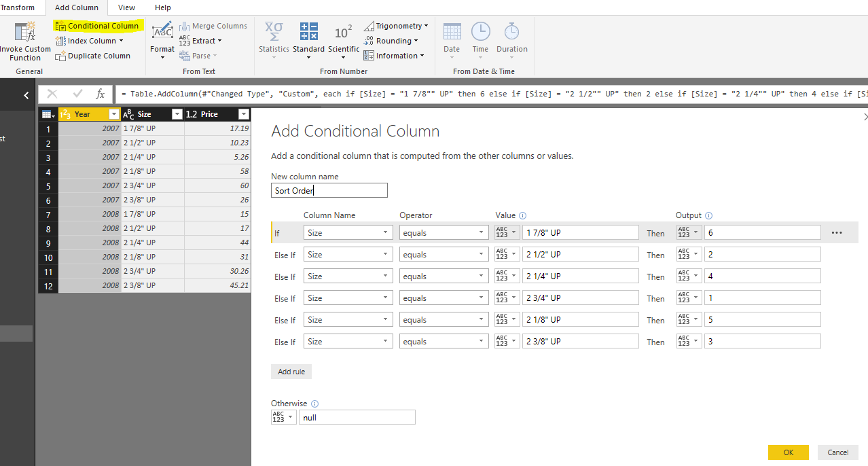
Task: Confirm the dialog with OK
Action: click(x=788, y=452)
